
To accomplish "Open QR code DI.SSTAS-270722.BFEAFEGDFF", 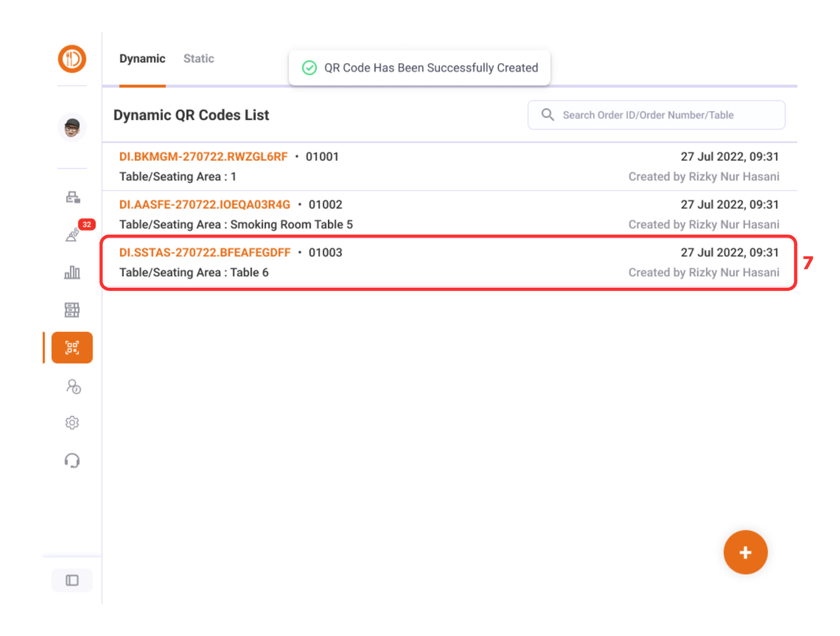I will (x=205, y=253).
